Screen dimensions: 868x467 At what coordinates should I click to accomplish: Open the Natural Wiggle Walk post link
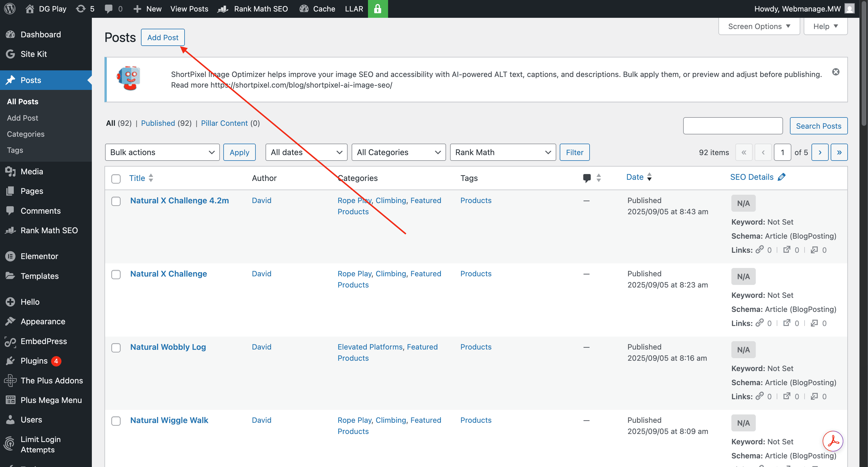169,420
